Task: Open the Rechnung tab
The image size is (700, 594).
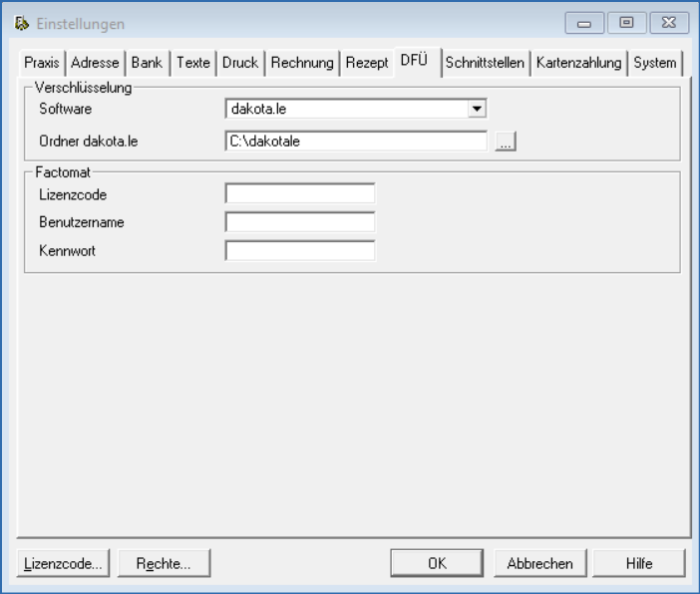Action: (x=303, y=63)
